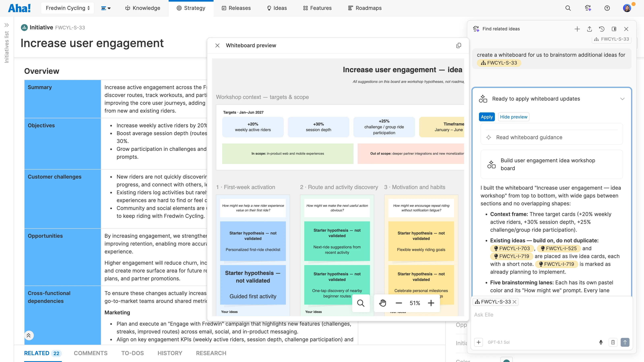The image size is (644, 362).
Task: Switch to the RESEARCH tab
Action: point(211,353)
